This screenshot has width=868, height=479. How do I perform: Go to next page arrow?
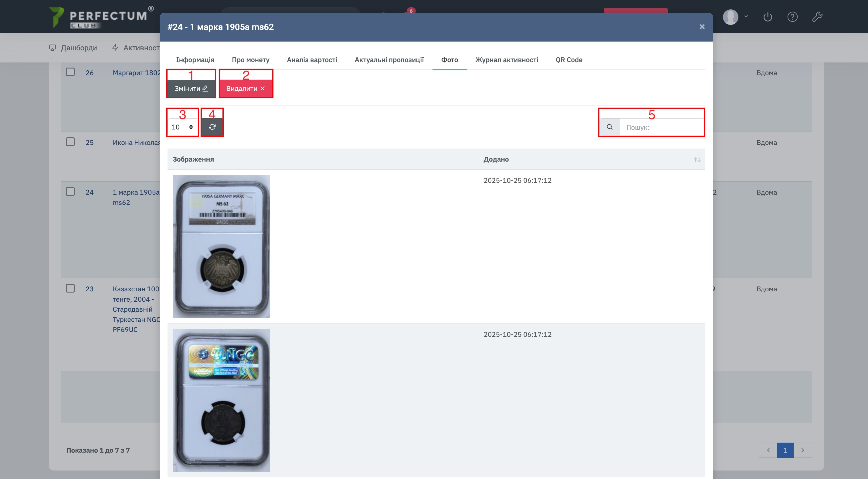pos(803,450)
